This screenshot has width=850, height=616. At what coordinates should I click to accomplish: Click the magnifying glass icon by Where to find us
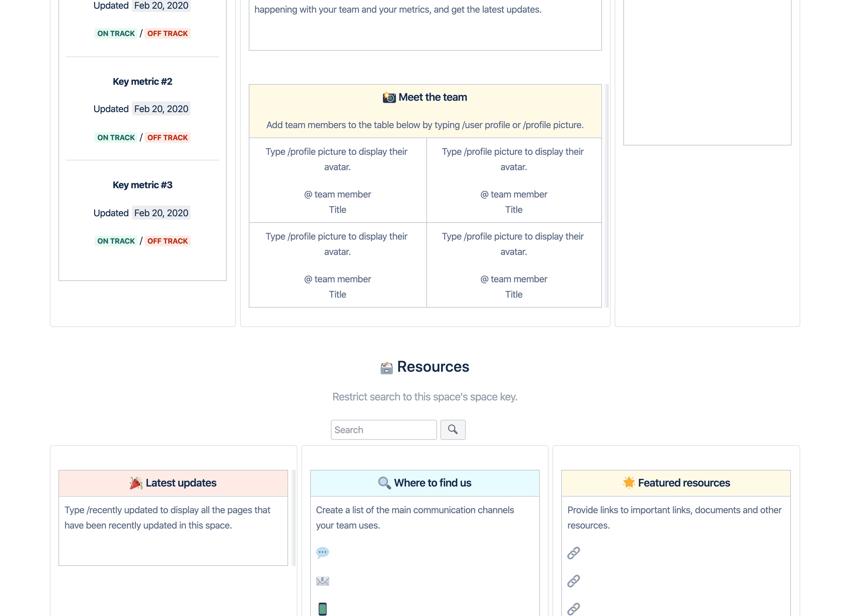(x=385, y=483)
